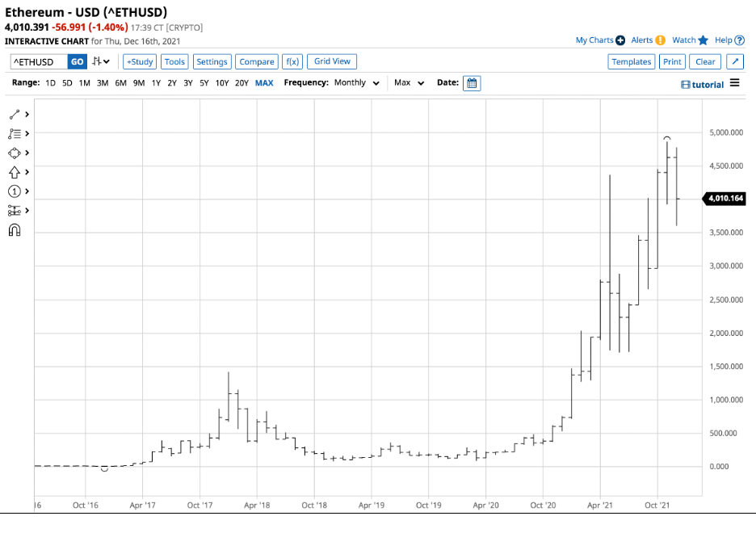Image resolution: width=756 pixels, height=533 pixels.
Task: Click the chart low marker arc
Action: 105,469
